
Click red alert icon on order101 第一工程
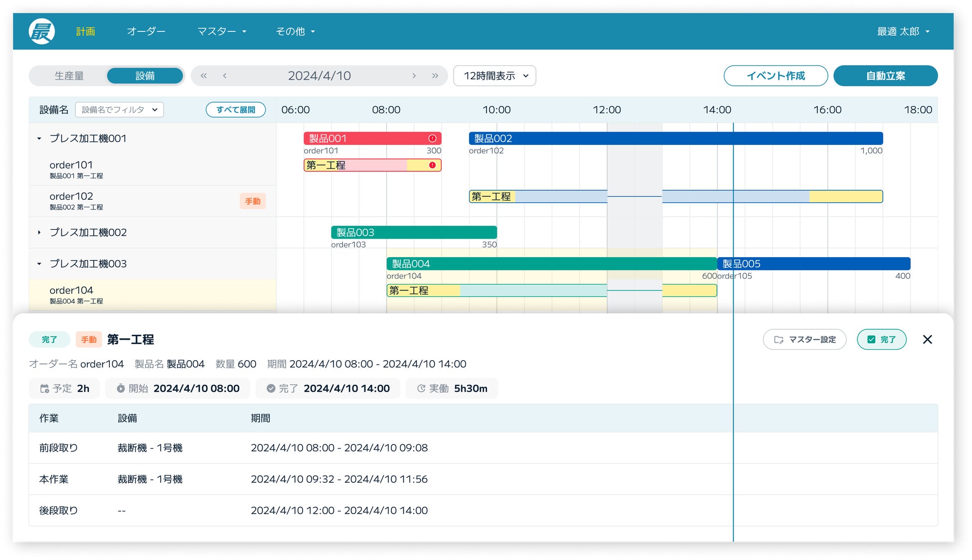[432, 165]
